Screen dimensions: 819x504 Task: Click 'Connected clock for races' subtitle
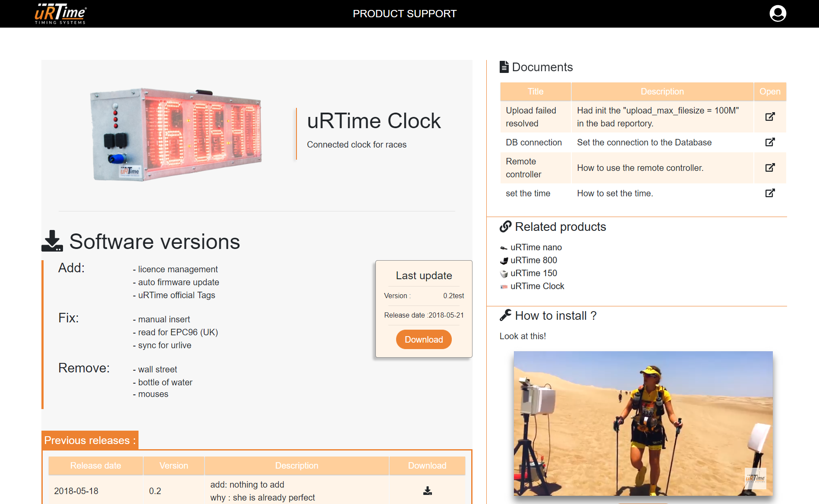(356, 145)
